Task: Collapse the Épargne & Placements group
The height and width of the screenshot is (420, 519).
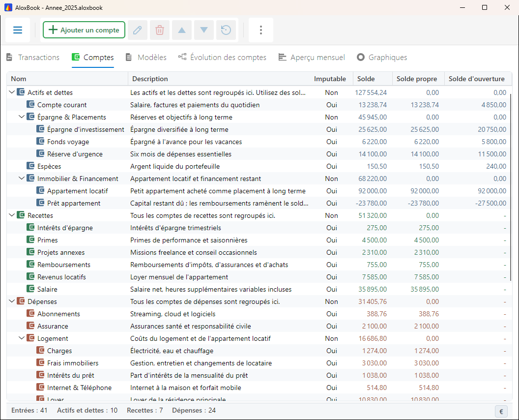Action: point(22,117)
